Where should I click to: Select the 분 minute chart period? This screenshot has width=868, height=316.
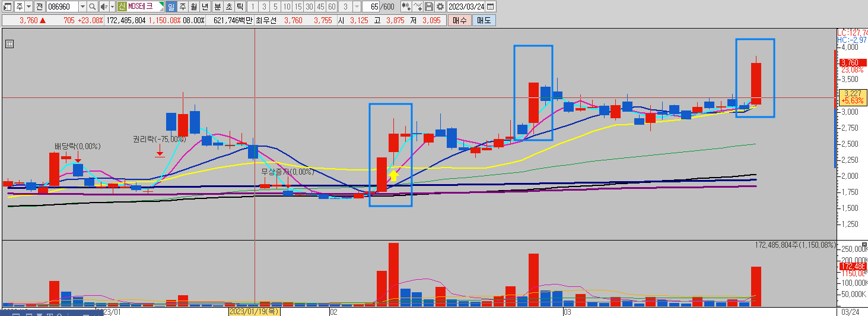point(217,7)
